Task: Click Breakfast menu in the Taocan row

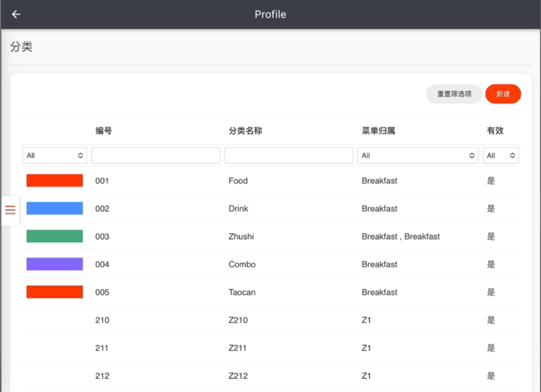Action: point(379,293)
